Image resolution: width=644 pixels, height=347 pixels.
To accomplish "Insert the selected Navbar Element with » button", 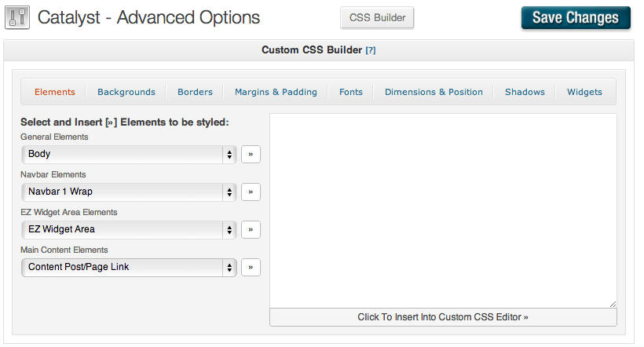I will point(251,192).
